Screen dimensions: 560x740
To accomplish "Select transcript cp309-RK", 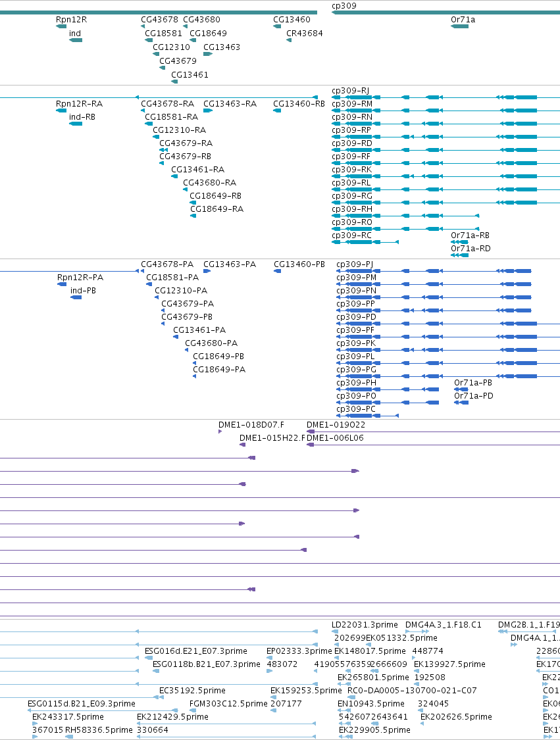I will click(x=352, y=170).
